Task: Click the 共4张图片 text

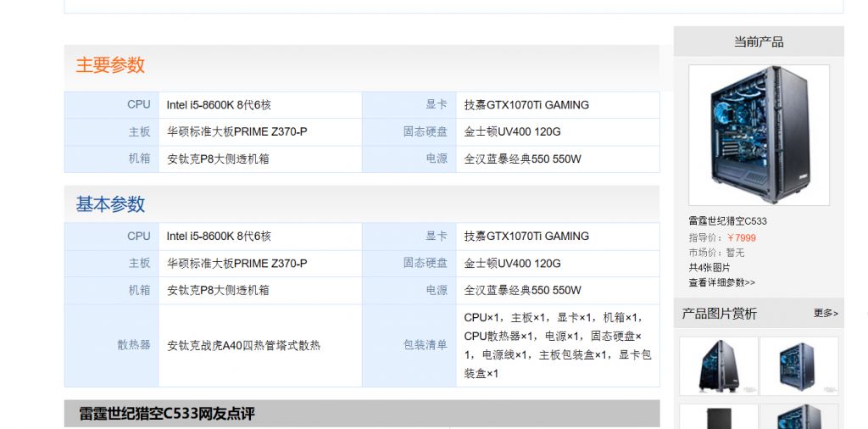Action: point(709,268)
